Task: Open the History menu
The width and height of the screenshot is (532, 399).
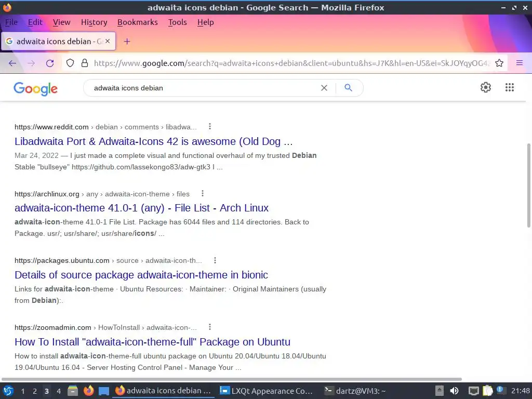Action: click(94, 22)
